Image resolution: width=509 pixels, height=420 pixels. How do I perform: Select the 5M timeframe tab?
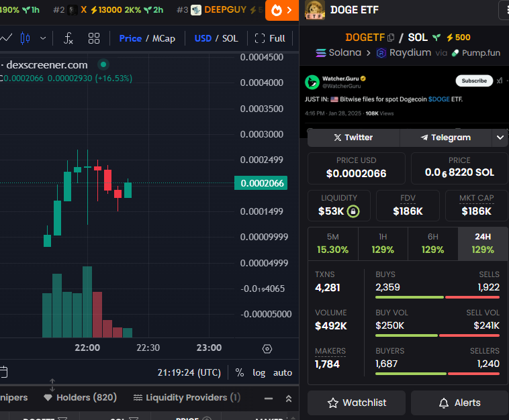click(333, 244)
